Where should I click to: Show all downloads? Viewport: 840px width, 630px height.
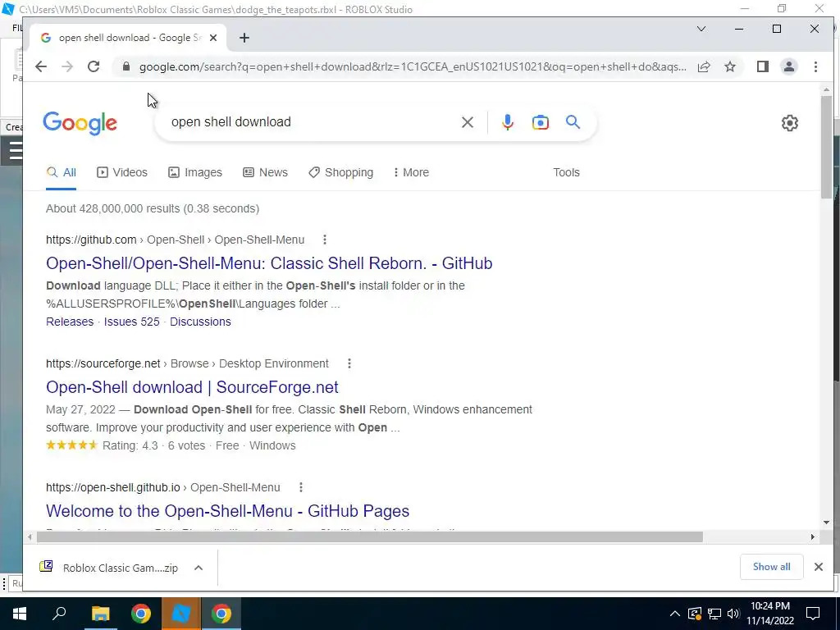click(x=771, y=567)
